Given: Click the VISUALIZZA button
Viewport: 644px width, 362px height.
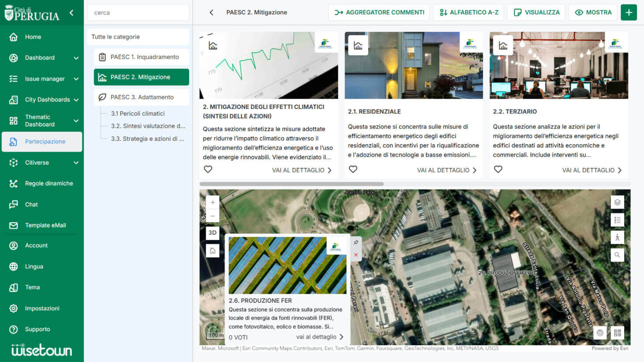Looking at the screenshot, I should pyautogui.click(x=536, y=12).
